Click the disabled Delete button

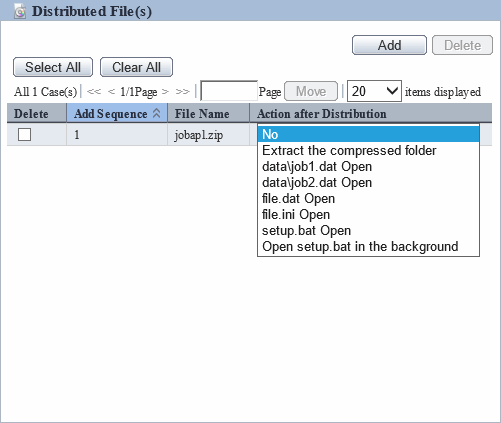462,45
